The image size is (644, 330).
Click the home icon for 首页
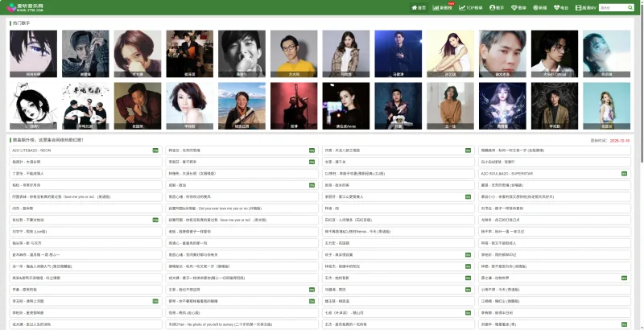tap(415, 8)
